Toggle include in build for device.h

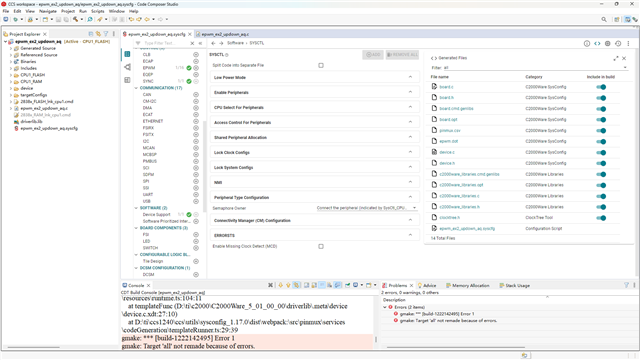click(x=601, y=163)
